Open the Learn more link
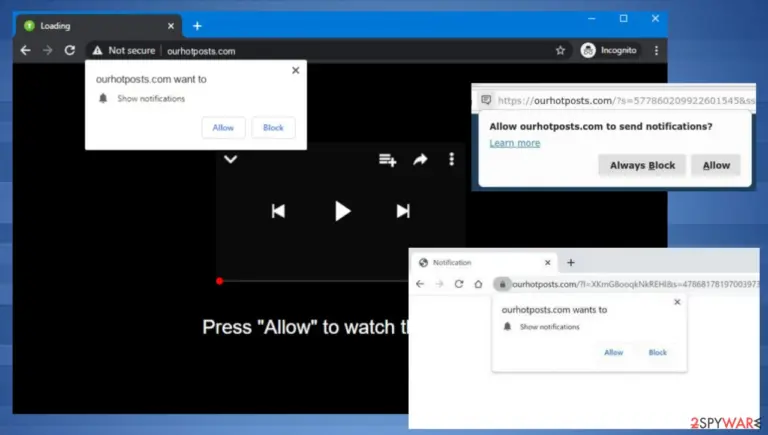768x435 pixels. [515, 143]
